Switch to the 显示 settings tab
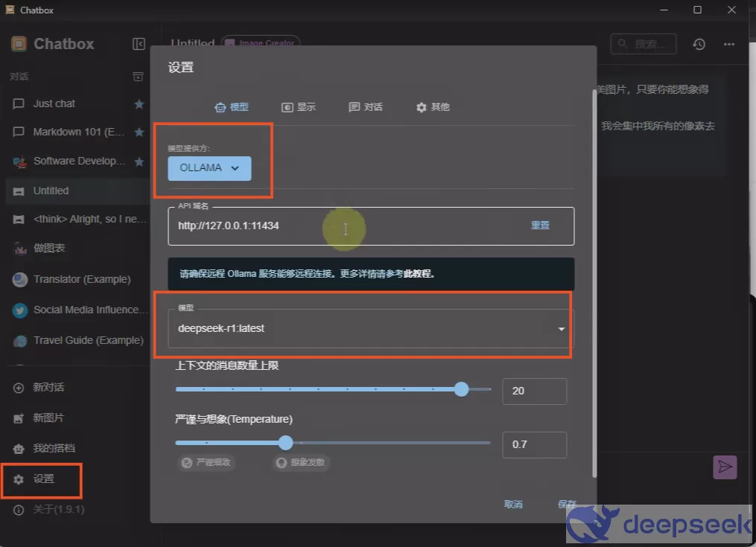The image size is (756, 547). coord(299,107)
